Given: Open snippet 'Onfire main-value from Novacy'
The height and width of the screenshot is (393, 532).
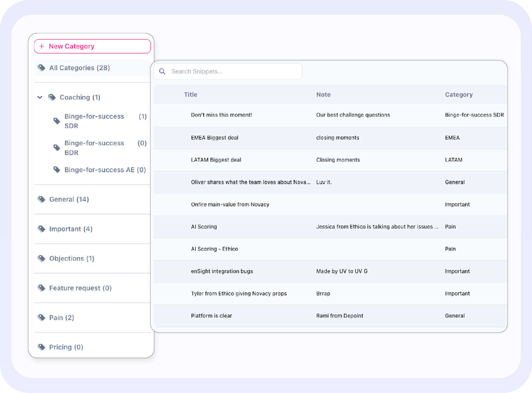Looking at the screenshot, I should click(x=230, y=204).
